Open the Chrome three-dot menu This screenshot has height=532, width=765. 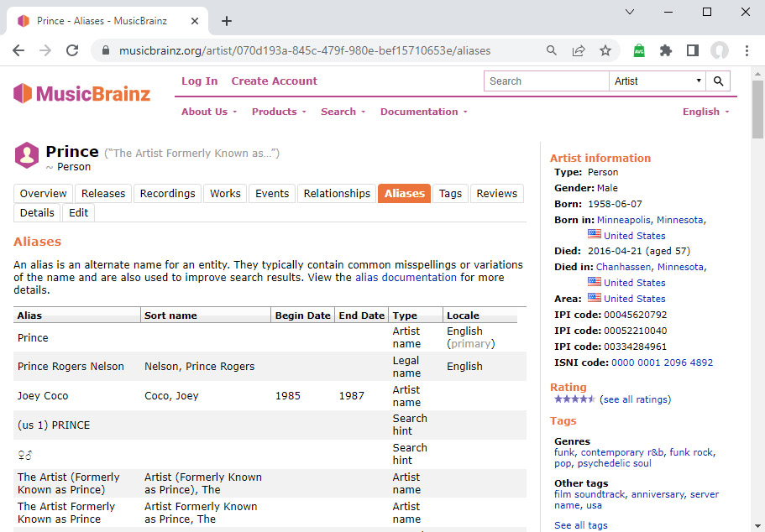click(x=747, y=50)
